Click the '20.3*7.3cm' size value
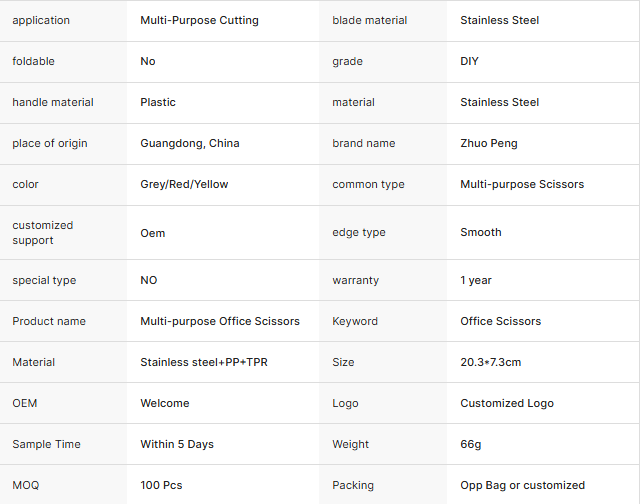The image size is (640, 504). (491, 362)
